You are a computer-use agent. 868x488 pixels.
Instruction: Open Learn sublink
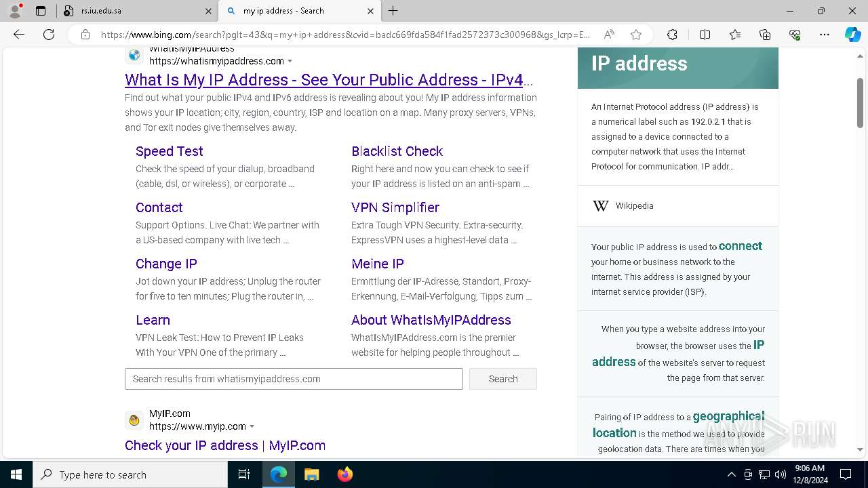pyautogui.click(x=153, y=320)
